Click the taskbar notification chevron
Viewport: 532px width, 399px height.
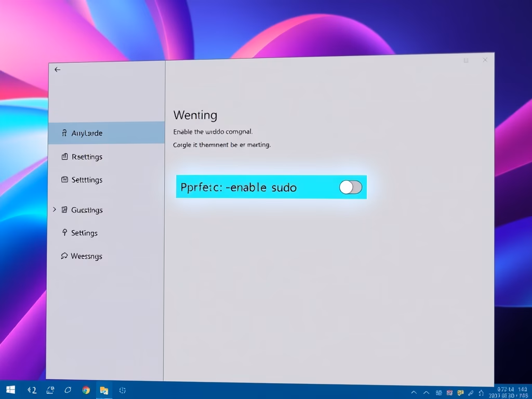coord(426,393)
